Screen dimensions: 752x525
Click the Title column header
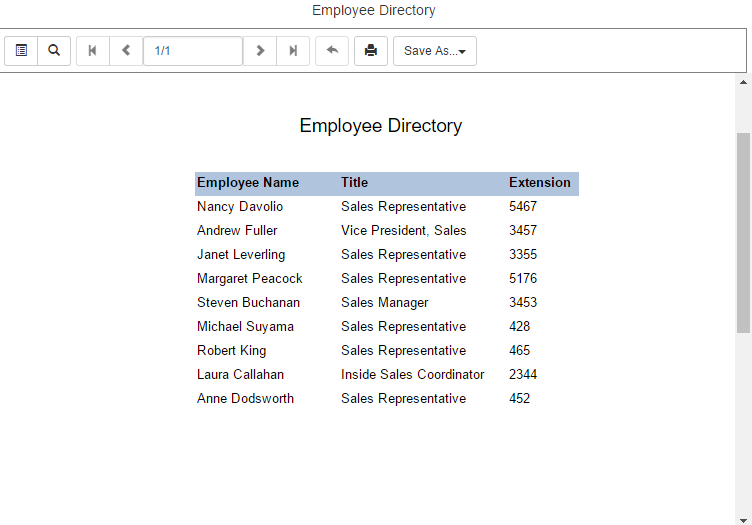[354, 183]
